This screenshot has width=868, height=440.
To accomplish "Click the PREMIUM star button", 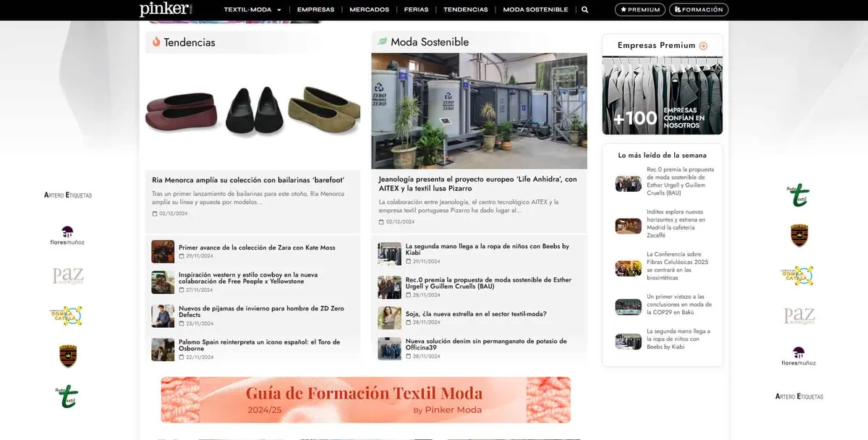I will pyautogui.click(x=640, y=9).
